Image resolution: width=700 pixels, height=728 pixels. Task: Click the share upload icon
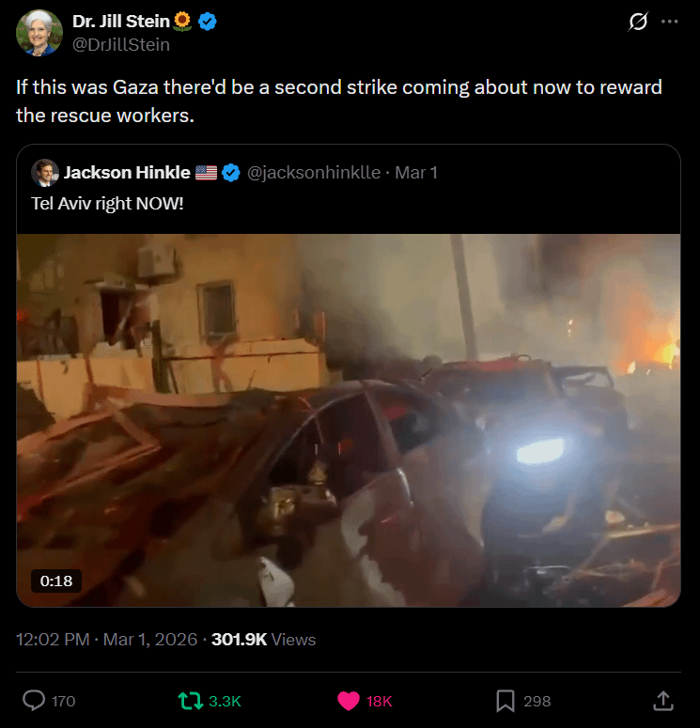tap(662, 701)
